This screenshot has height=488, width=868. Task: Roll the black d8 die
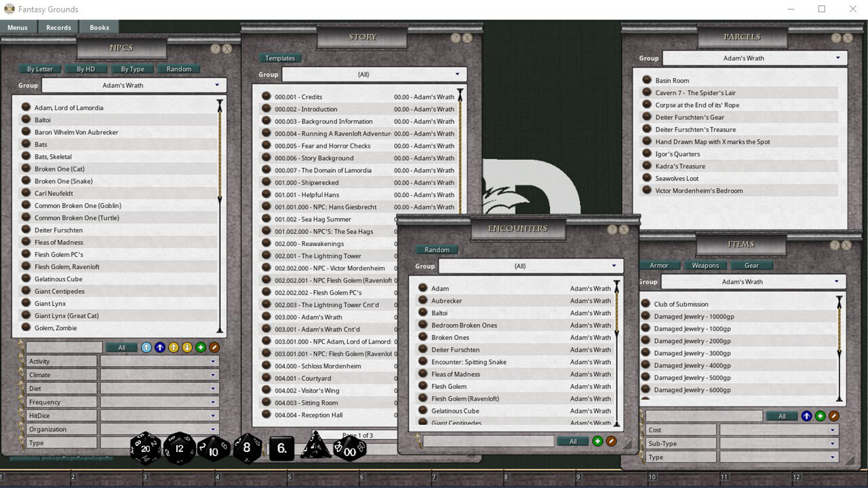coord(246,447)
